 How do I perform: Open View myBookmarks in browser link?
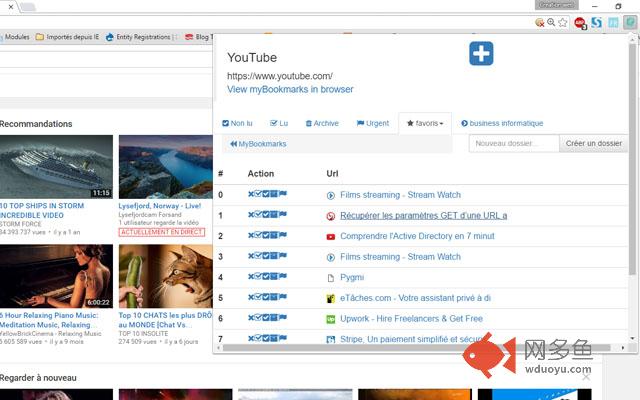(289, 89)
